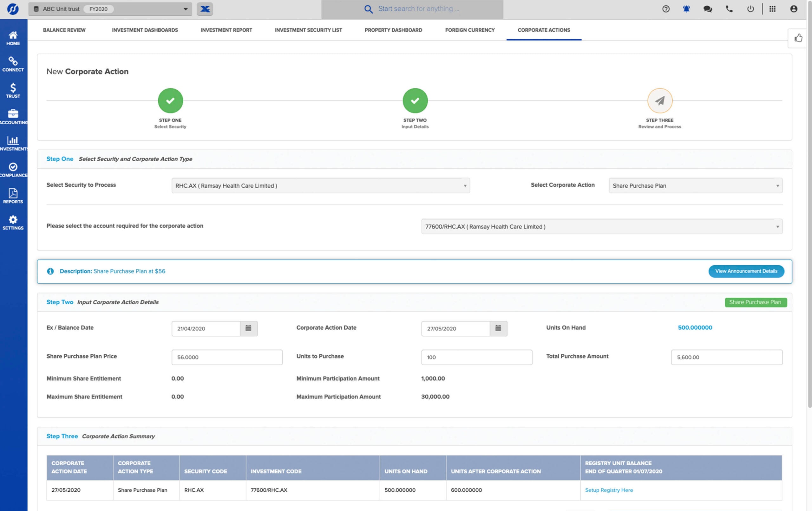Open Corporate Action Date calendar picker

[x=498, y=328]
